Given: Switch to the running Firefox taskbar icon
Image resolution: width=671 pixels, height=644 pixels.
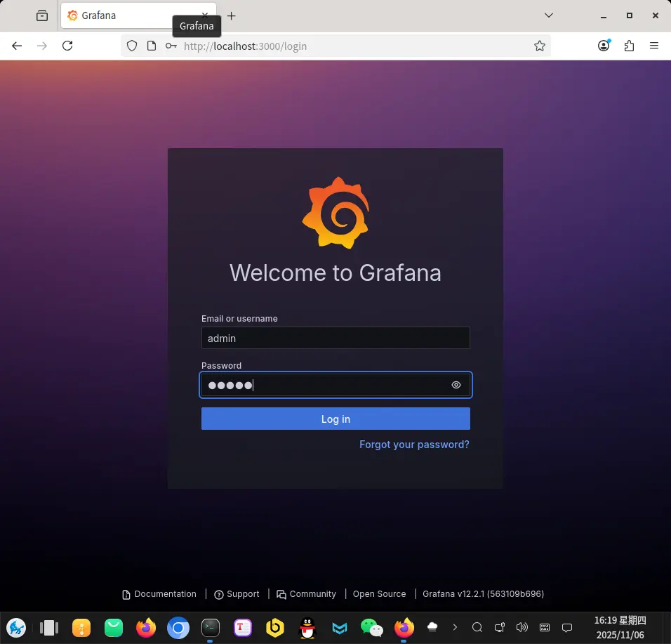Looking at the screenshot, I should [x=404, y=628].
